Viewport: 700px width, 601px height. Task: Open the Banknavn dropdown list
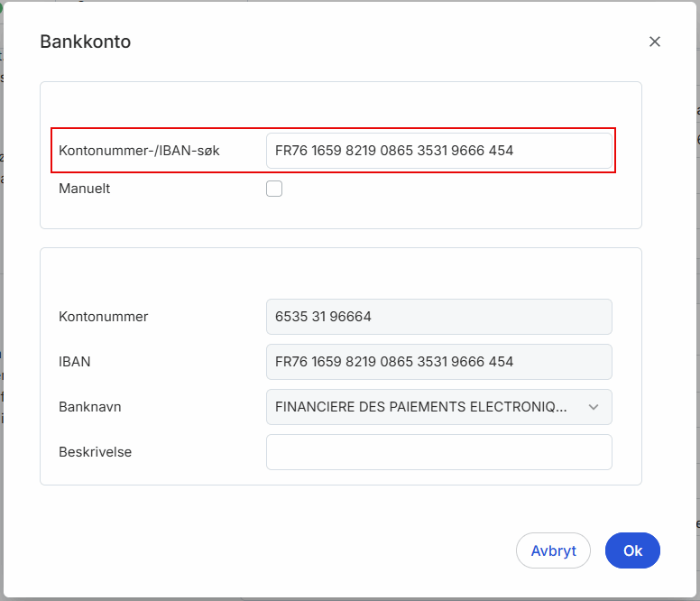coord(438,407)
